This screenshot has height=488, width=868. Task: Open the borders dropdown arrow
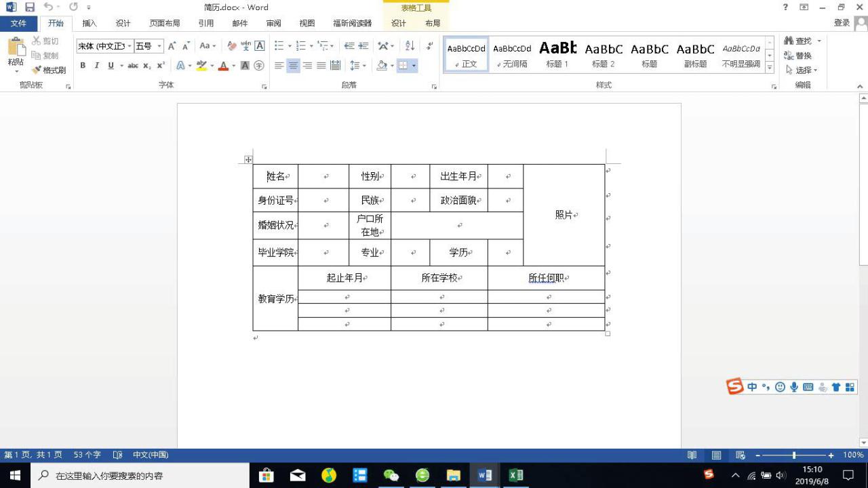[414, 66]
